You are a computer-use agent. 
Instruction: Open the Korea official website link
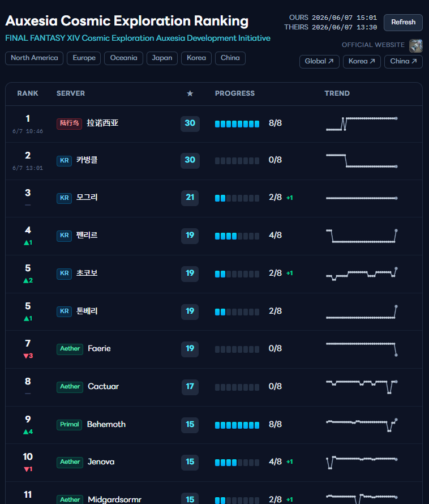(x=362, y=61)
